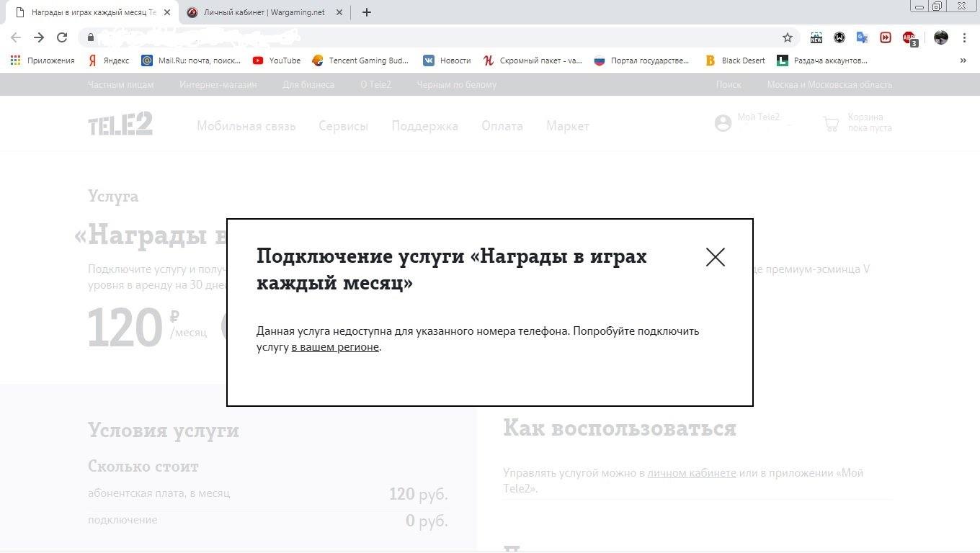Viewport: 980px width, 553px height.
Task: Open the "в вашем регионе" link in the dialog
Action: coord(335,347)
